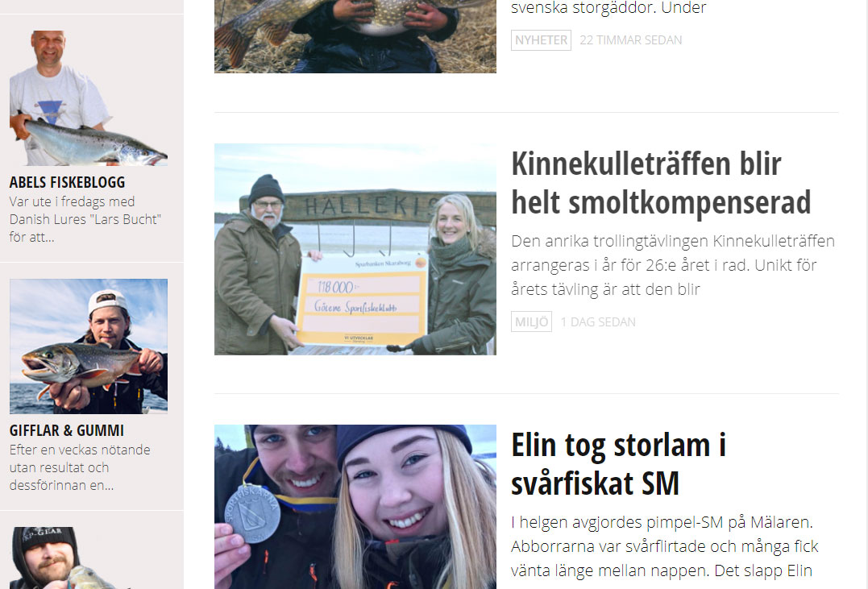Open excerpt 'Efter en veckas nötande'
The width and height of the screenshot is (868, 589).
tap(80, 467)
